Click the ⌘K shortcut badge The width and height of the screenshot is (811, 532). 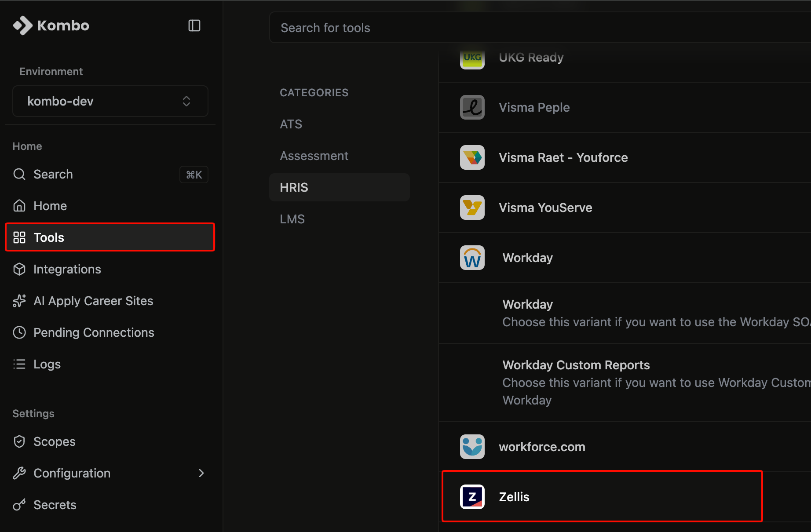tap(194, 175)
